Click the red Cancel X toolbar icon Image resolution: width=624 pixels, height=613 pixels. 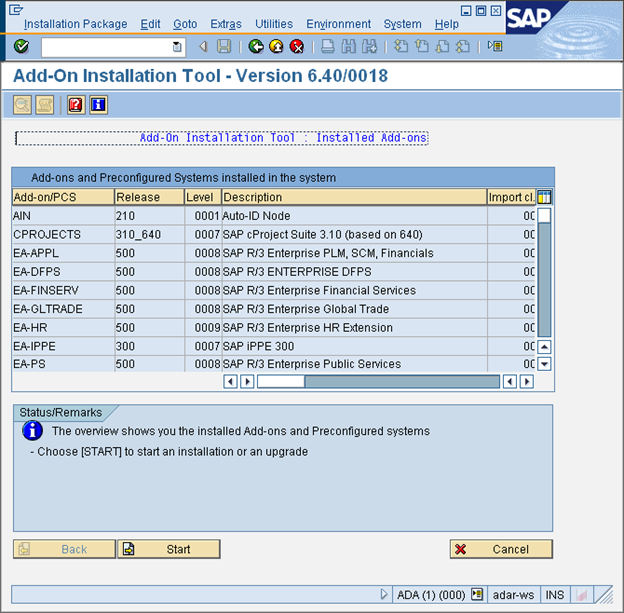click(297, 47)
